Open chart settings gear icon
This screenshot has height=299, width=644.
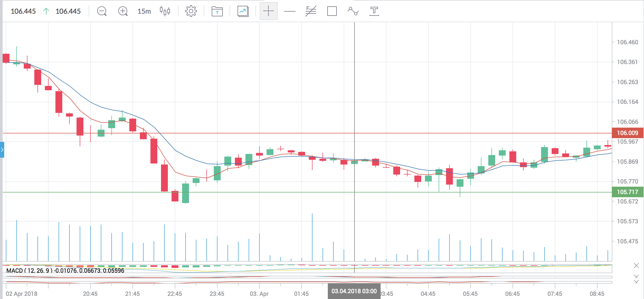(191, 11)
